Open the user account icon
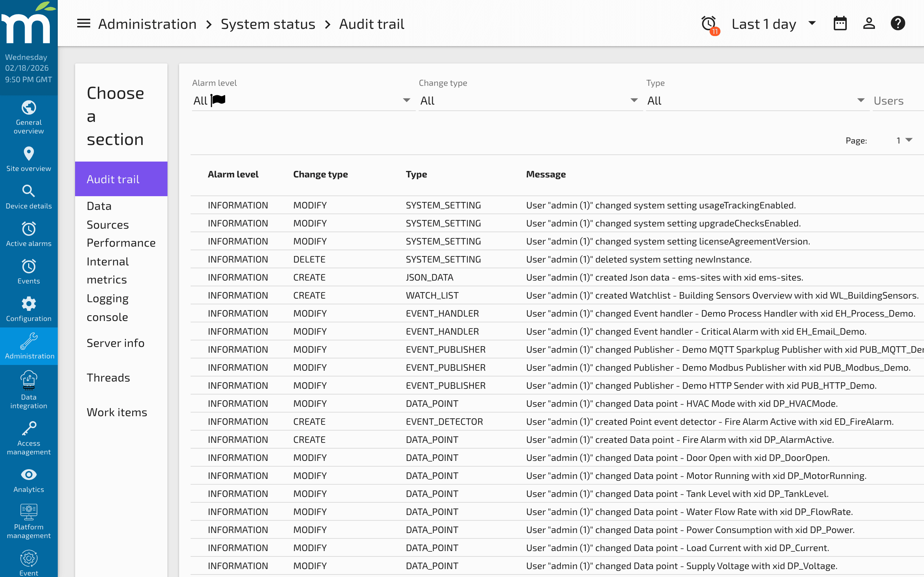Viewport: 924px width, 577px height. 869,23
